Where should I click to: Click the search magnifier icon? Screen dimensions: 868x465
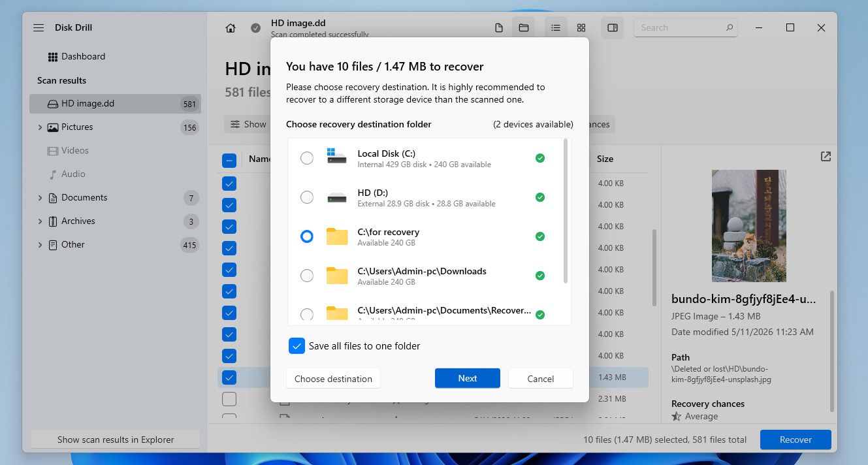[x=730, y=28]
